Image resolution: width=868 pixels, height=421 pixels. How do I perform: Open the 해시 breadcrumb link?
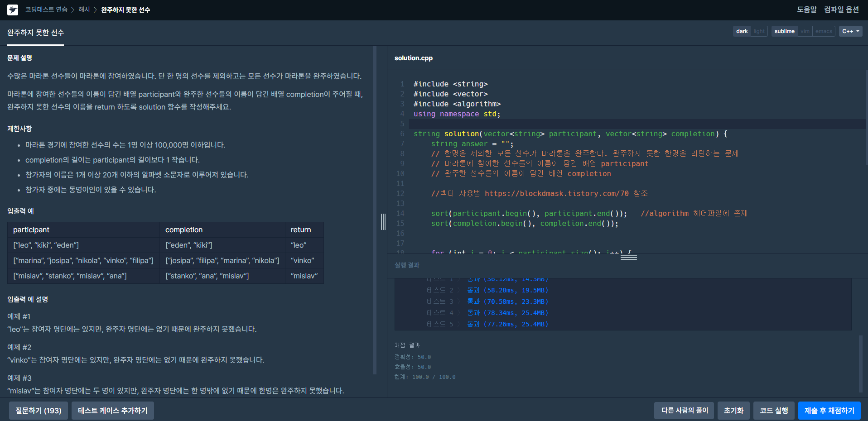coord(84,10)
